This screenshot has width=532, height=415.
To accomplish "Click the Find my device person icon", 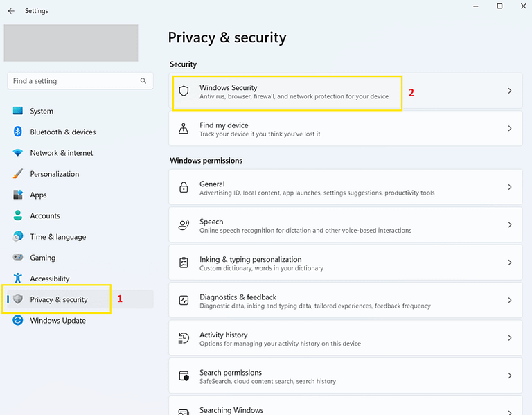I will click(x=184, y=129).
